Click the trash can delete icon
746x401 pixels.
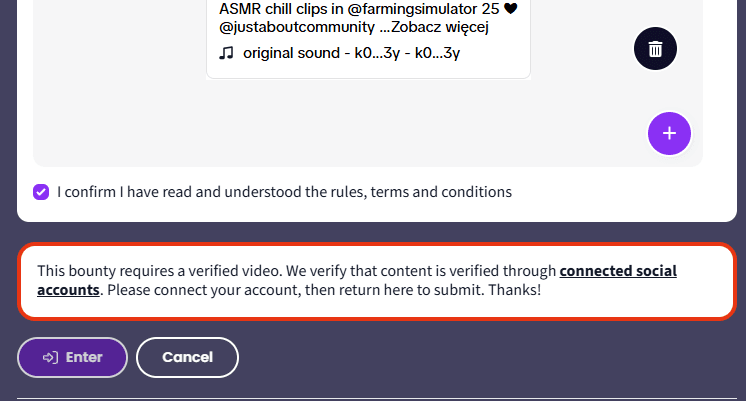coord(655,48)
